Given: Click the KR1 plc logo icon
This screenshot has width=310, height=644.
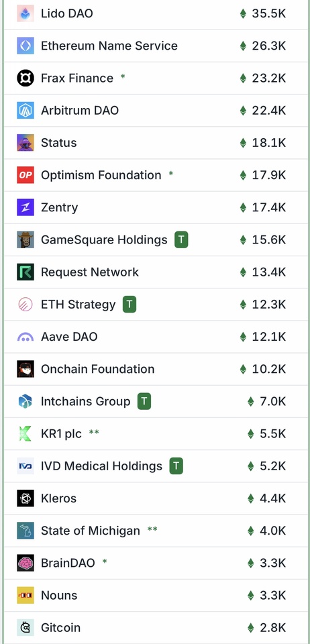Looking at the screenshot, I should coord(25,434).
